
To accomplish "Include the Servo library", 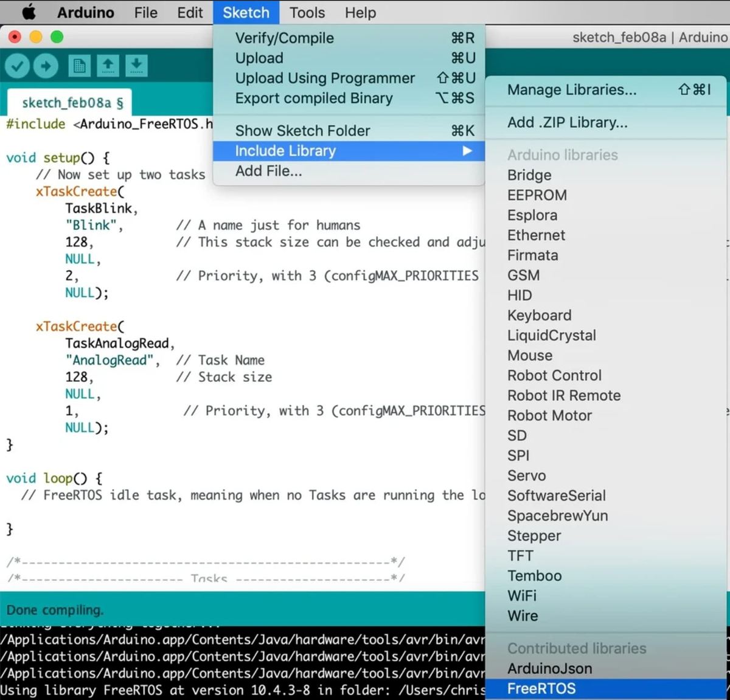I will [x=606, y=476].
